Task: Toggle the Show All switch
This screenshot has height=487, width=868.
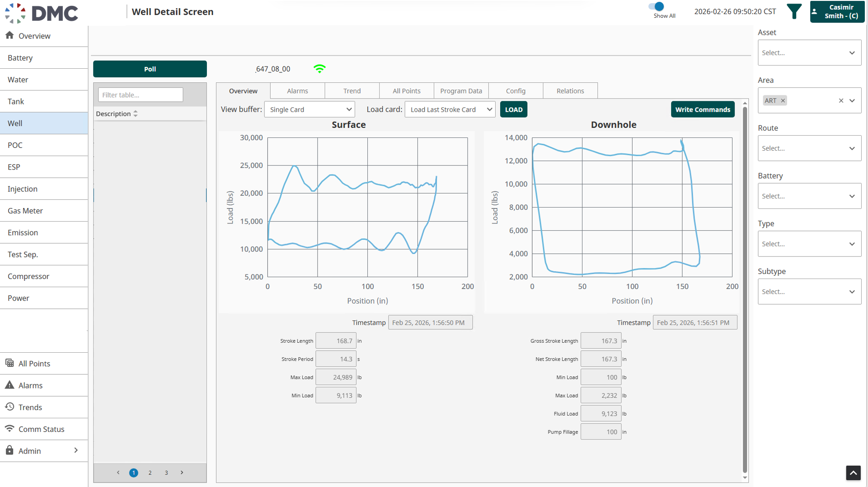Action: [657, 6]
